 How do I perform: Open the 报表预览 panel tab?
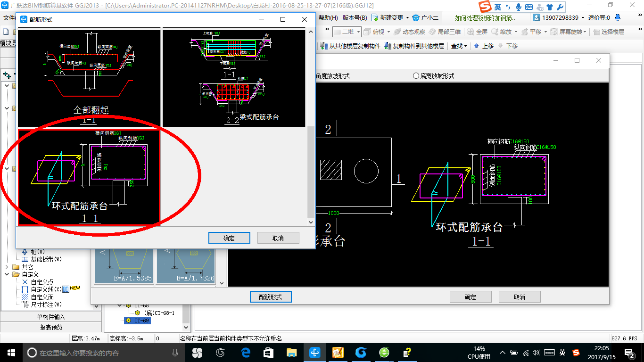point(51,327)
